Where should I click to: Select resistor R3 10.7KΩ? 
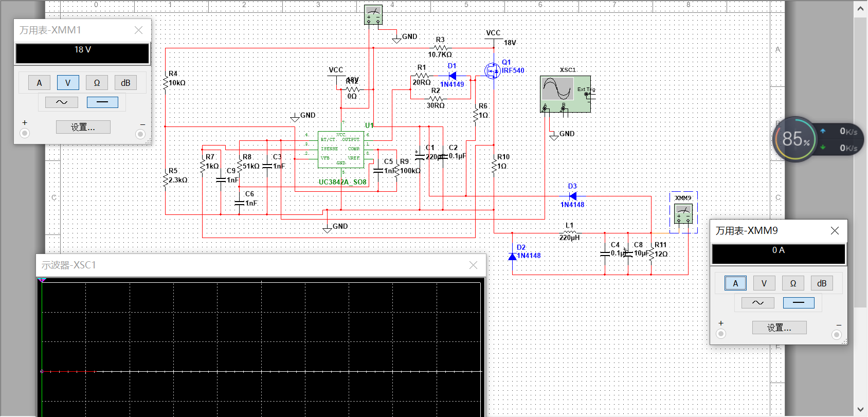441,48
